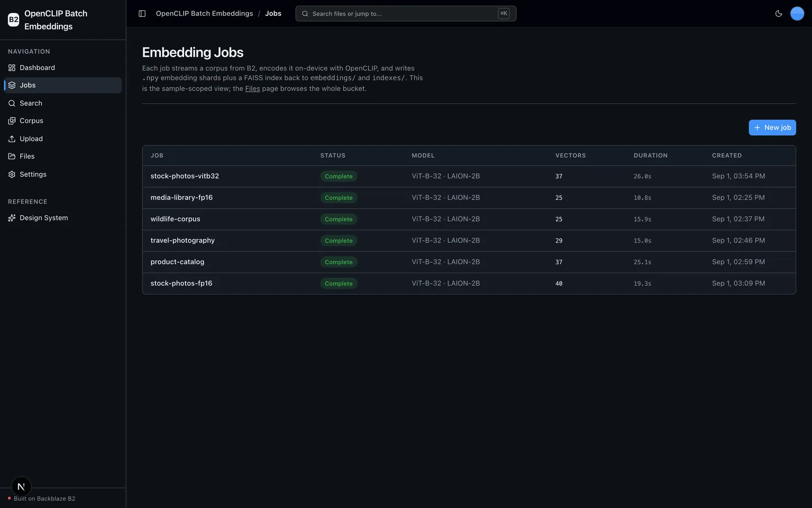812x508 pixels.
Task: Click the Dashboard grid icon
Action: pos(12,68)
